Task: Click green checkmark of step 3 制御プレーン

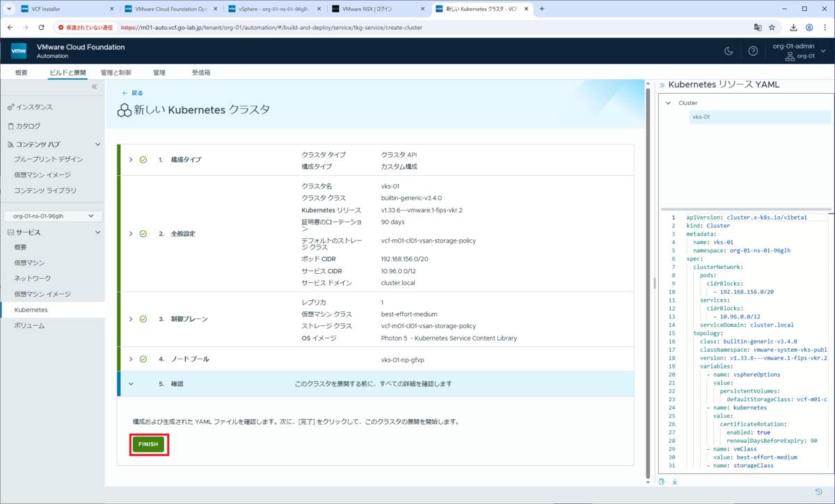Action: (143, 318)
